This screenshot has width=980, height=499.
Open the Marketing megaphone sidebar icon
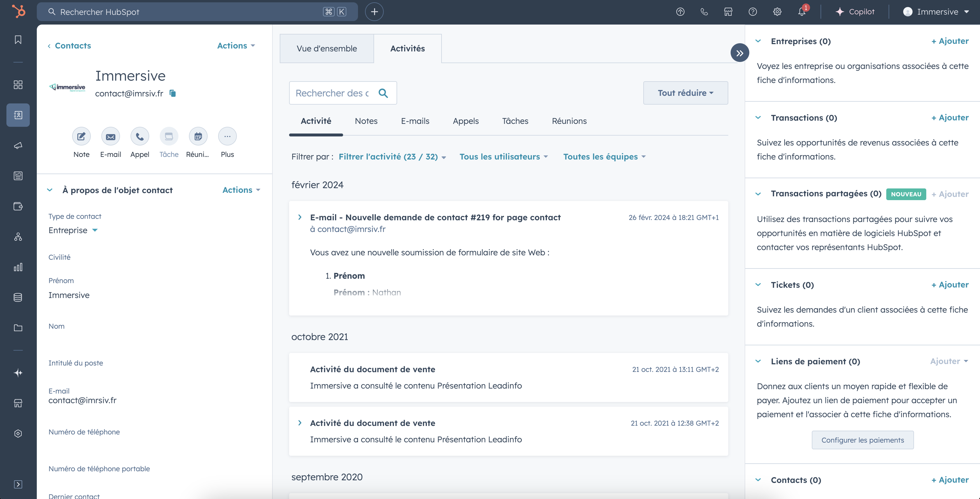pyautogui.click(x=18, y=145)
